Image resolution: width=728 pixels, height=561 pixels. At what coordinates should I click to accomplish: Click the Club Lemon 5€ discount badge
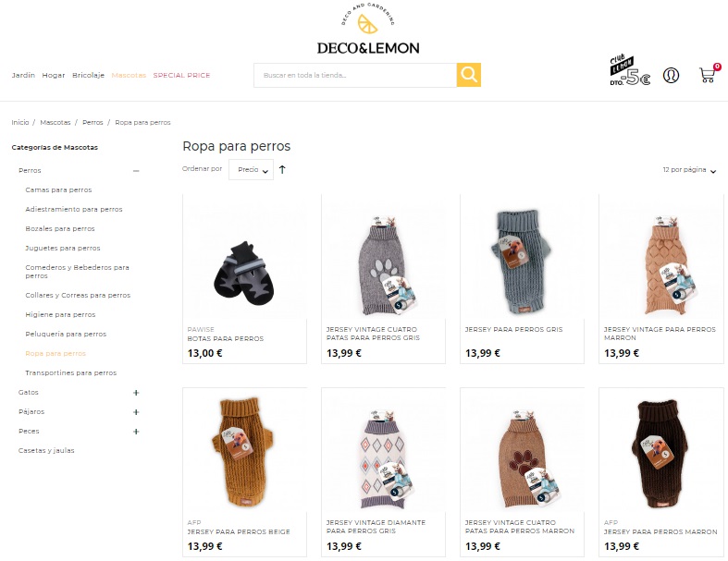point(629,71)
